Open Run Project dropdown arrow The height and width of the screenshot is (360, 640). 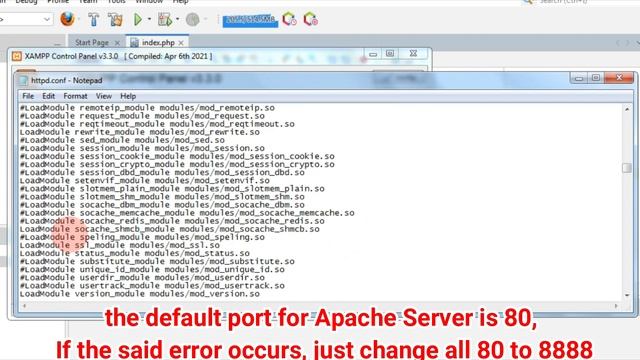(149, 19)
